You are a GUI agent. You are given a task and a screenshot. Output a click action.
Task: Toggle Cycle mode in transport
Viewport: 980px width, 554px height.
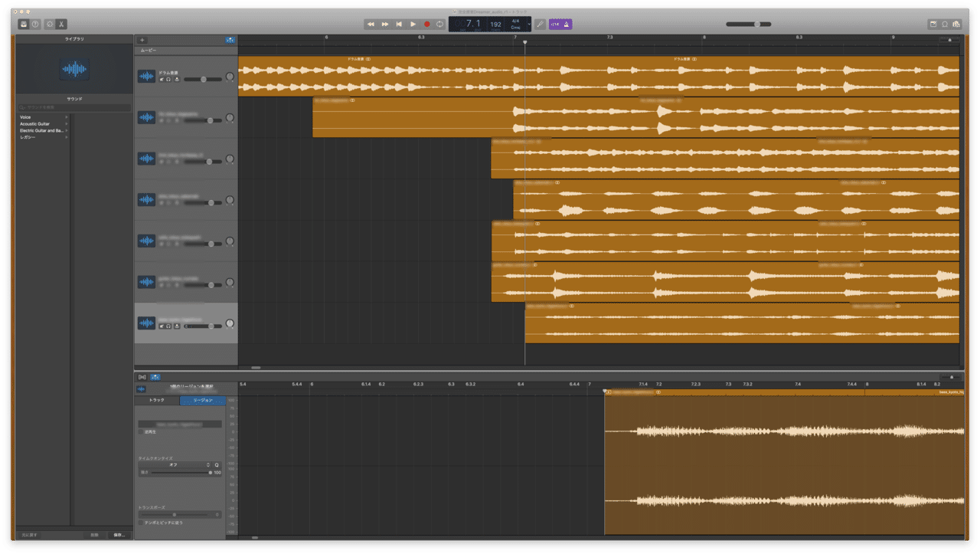coord(440,25)
